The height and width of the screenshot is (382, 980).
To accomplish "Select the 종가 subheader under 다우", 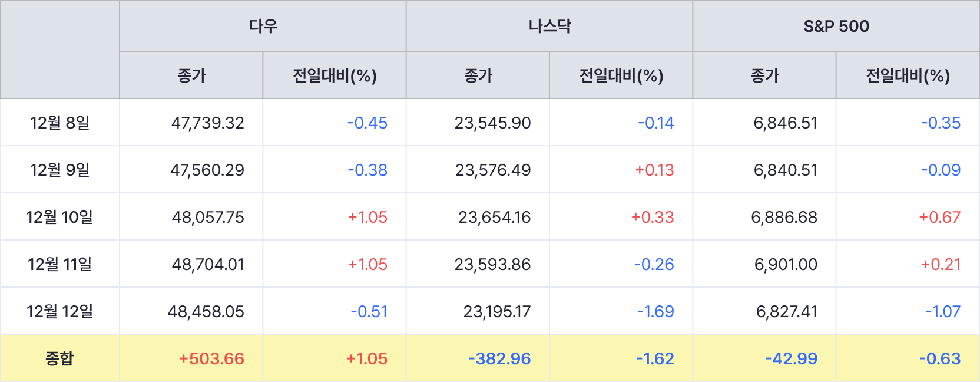I will 191,75.
